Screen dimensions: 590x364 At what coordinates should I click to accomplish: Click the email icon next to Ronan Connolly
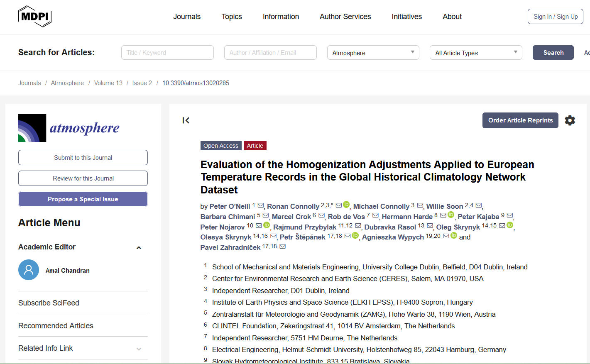(x=339, y=205)
